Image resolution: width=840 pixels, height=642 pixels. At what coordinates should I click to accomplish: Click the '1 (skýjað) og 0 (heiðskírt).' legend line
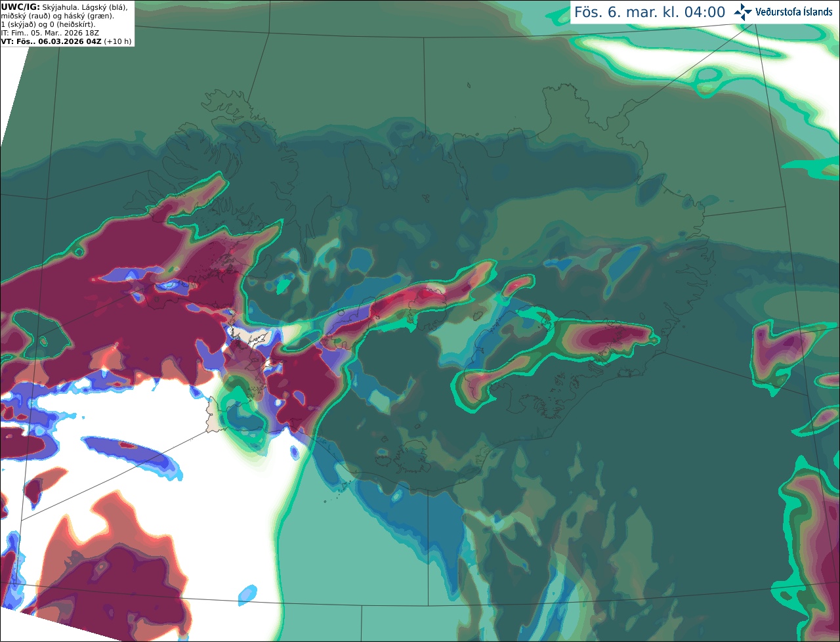(48, 24)
